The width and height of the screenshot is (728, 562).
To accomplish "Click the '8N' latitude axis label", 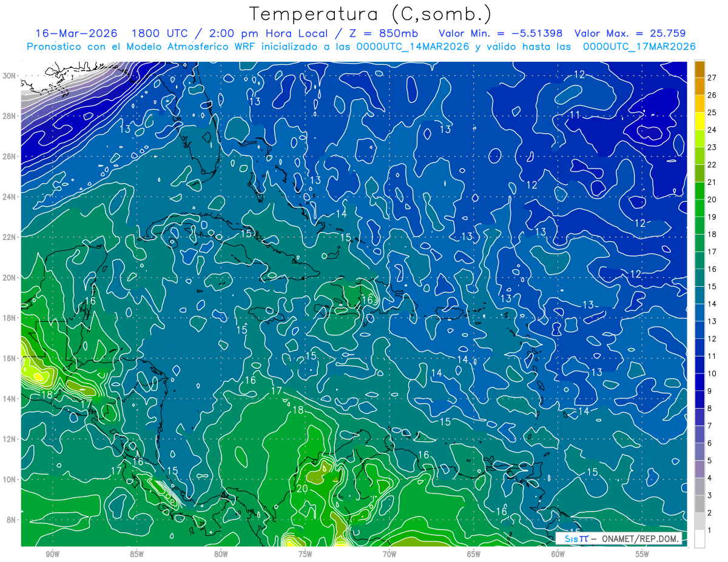I will [x=12, y=520].
